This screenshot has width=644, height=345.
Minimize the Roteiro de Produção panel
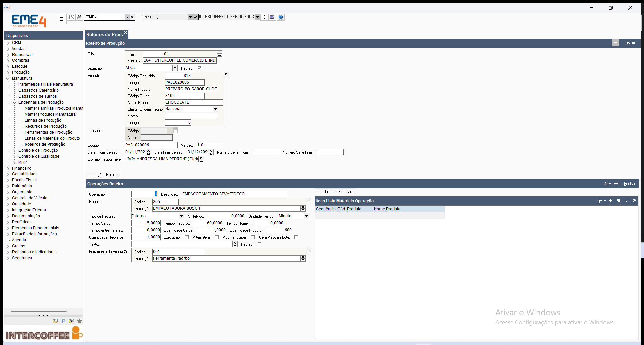615,43
